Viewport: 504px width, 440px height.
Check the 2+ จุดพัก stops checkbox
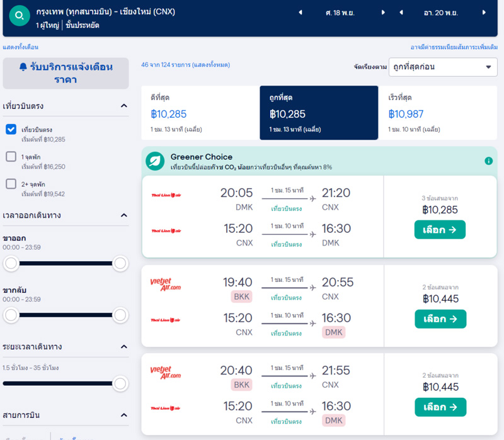click(x=11, y=184)
